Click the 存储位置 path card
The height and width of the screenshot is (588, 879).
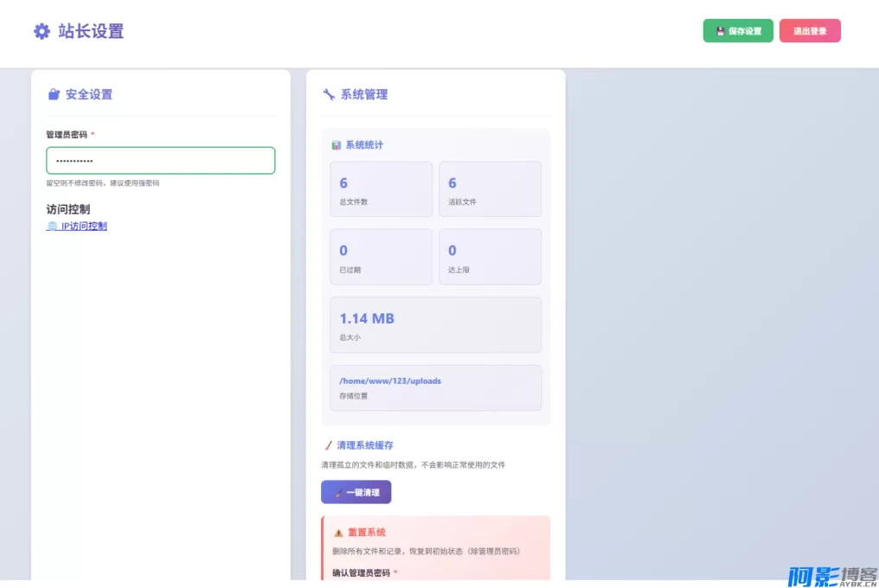[x=435, y=387]
